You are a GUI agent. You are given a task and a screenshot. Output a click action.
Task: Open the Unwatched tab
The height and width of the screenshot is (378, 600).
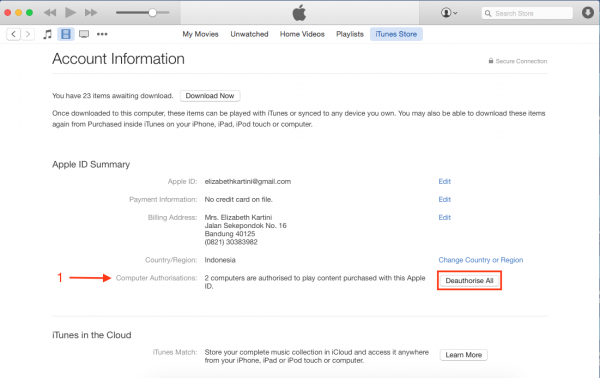[x=249, y=34]
